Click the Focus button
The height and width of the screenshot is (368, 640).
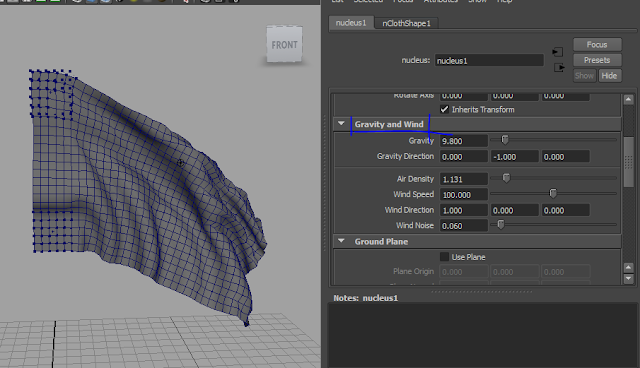597,44
